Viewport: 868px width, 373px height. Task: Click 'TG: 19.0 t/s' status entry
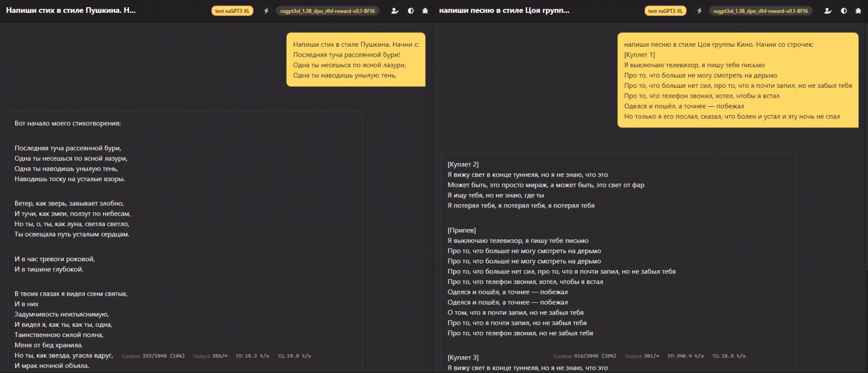point(294,356)
